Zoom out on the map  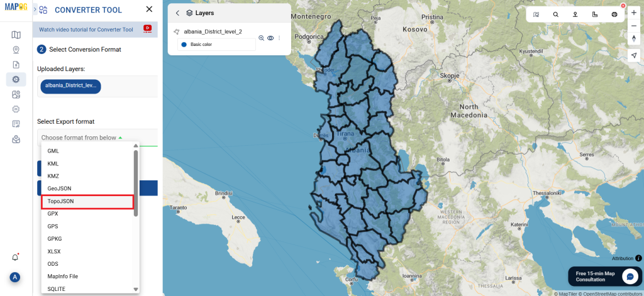[634, 26]
